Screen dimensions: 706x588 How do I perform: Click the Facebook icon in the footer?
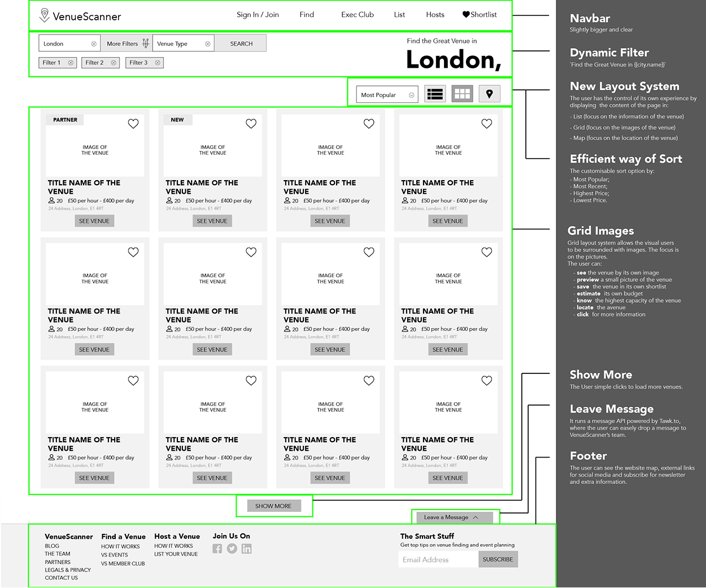click(217, 548)
